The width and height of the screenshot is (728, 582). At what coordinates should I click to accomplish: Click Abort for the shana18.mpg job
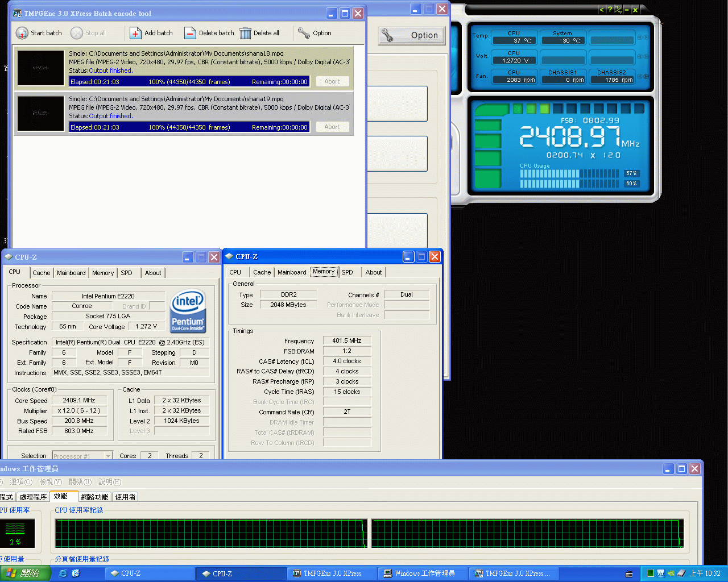tap(332, 81)
